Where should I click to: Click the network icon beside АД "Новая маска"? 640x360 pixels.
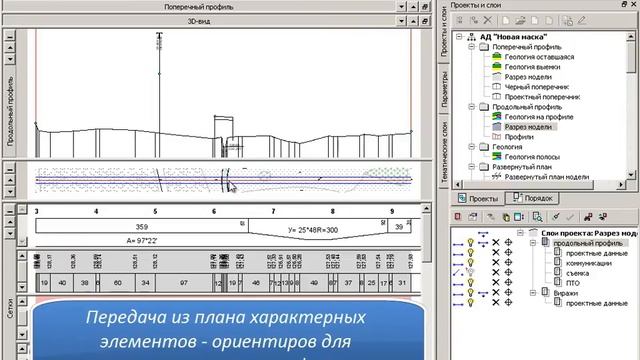(x=471, y=36)
